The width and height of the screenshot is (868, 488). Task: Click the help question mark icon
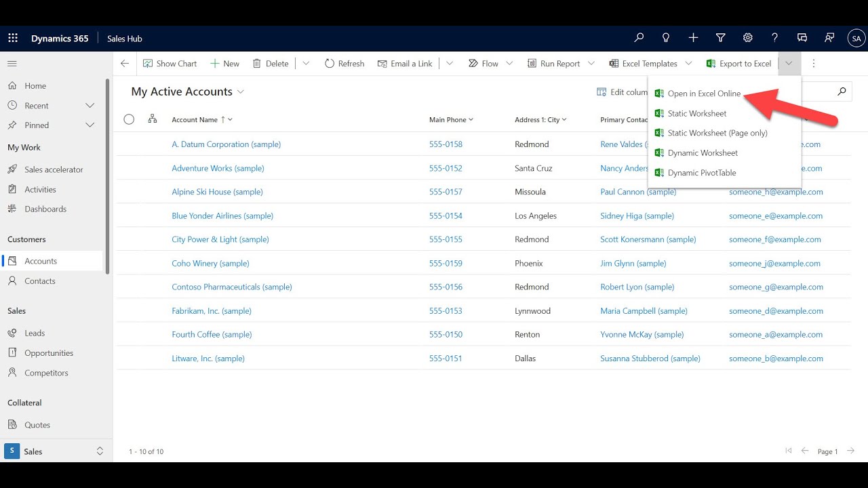click(x=775, y=39)
